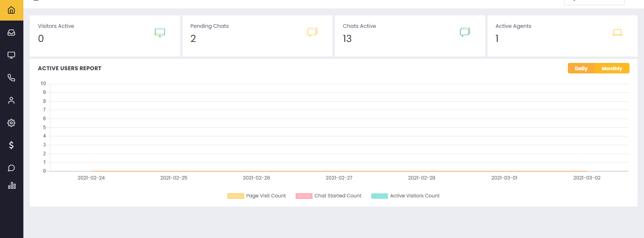
Task: Open the home dashboard icon
Action: coord(11,10)
